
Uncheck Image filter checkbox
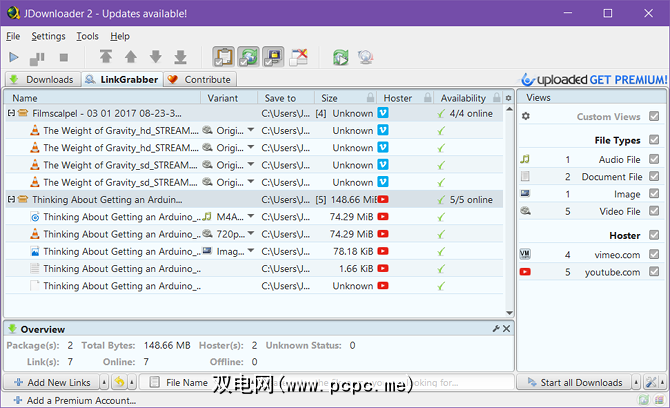point(654,194)
